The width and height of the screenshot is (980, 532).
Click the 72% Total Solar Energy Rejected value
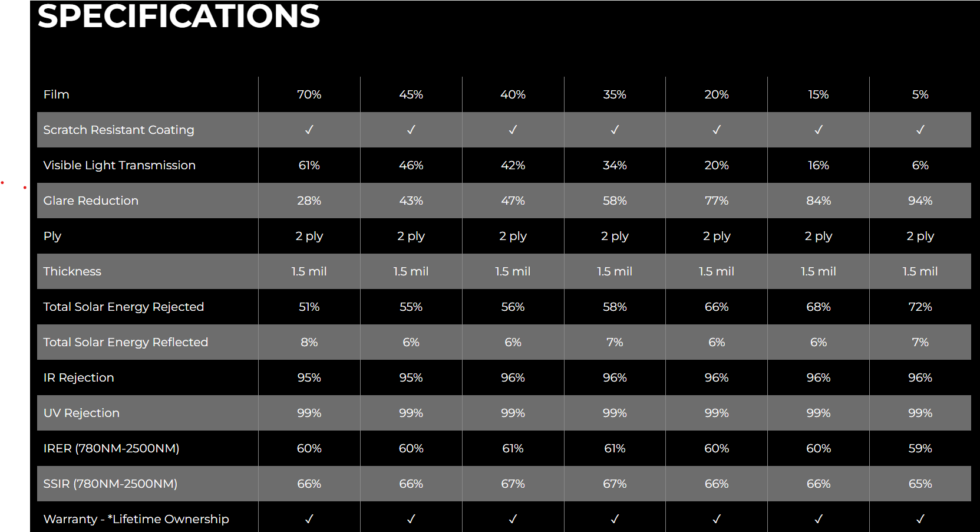[920, 307]
